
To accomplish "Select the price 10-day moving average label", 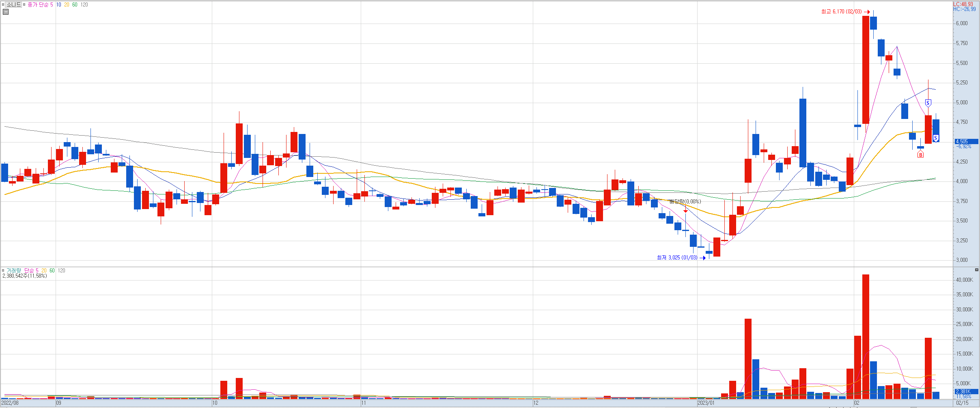I will pyautogui.click(x=58, y=4).
